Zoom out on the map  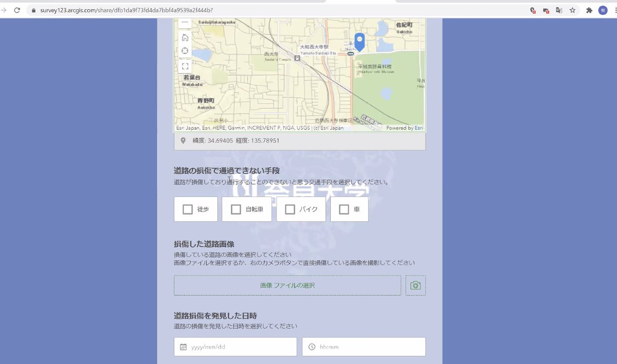point(185,23)
